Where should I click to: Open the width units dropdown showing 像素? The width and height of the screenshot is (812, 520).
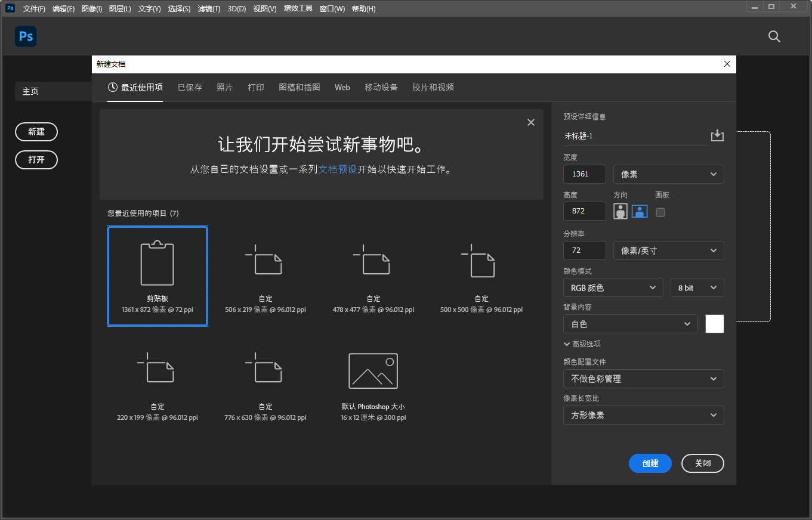pyautogui.click(x=668, y=174)
